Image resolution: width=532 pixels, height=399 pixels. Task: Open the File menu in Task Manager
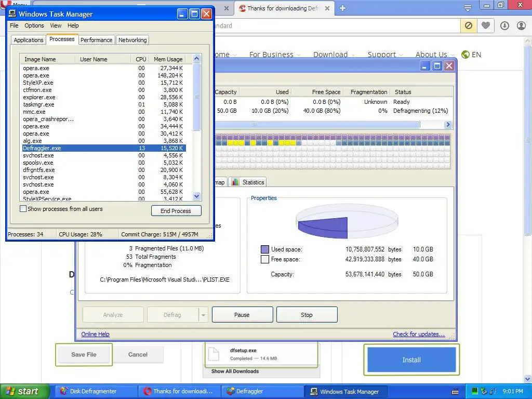pos(14,25)
